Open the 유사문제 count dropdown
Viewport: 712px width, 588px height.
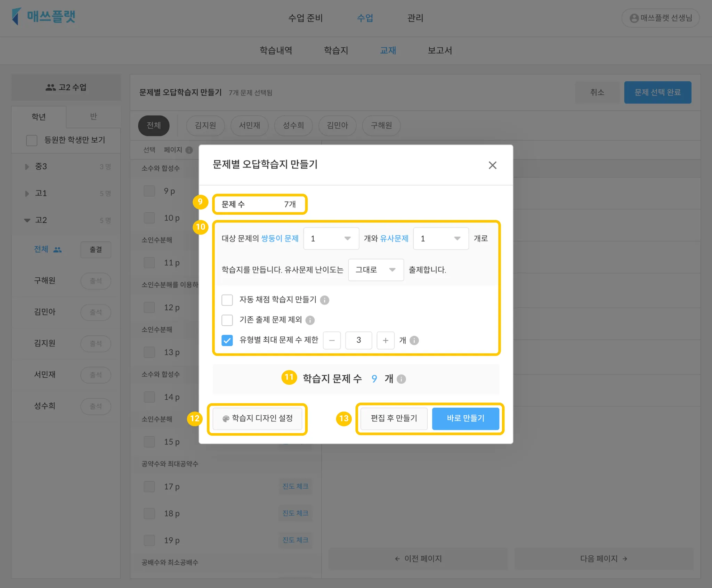440,238
